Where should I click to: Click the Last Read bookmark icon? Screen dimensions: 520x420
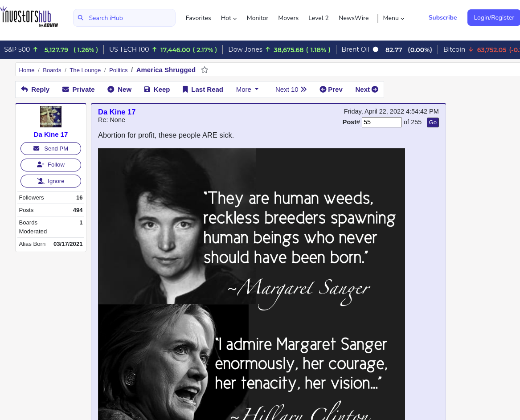[185, 89]
